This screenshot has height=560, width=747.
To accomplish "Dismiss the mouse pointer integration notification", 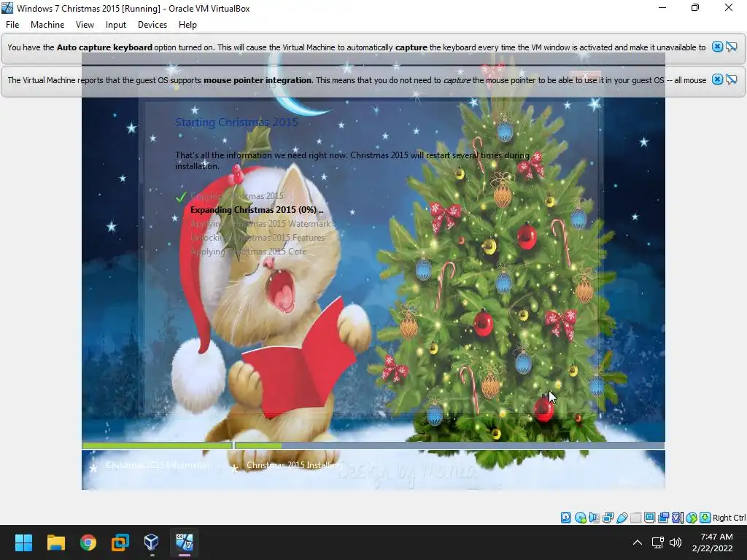I will [717, 79].
